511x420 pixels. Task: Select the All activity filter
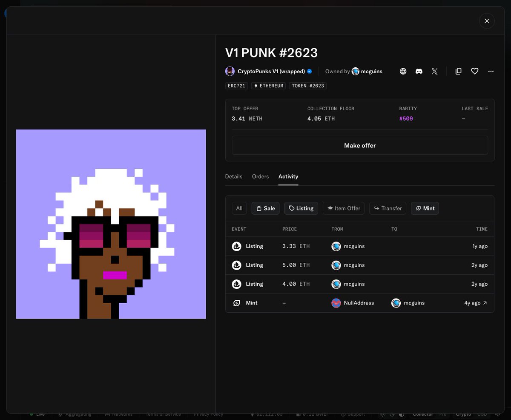[239, 208]
